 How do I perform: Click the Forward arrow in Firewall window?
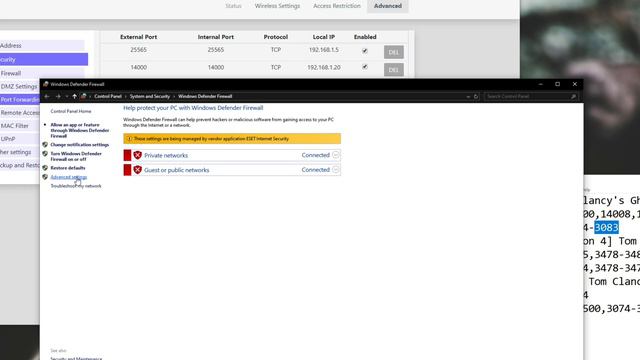[x=58, y=96]
